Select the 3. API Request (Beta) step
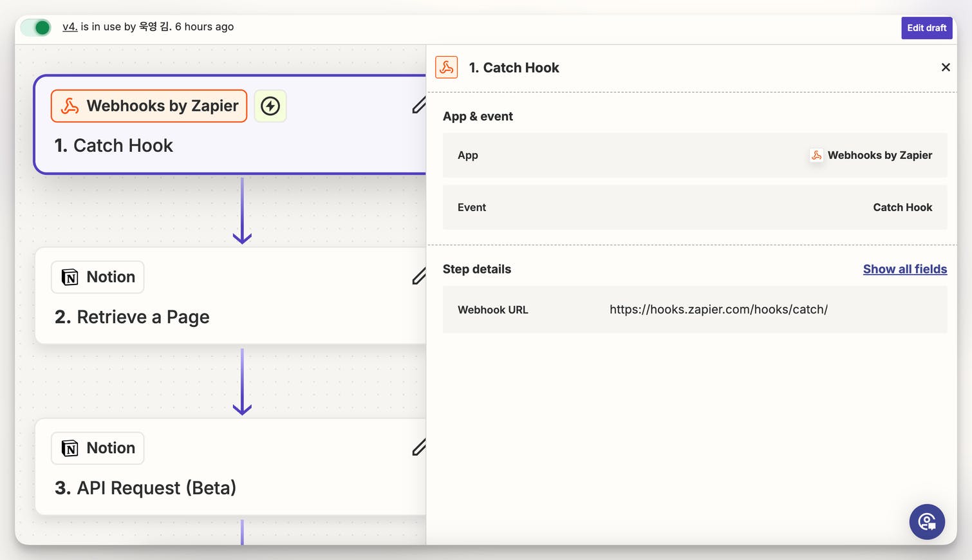Image resolution: width=972 pixels, height=560 pixels. pos(145,489)
